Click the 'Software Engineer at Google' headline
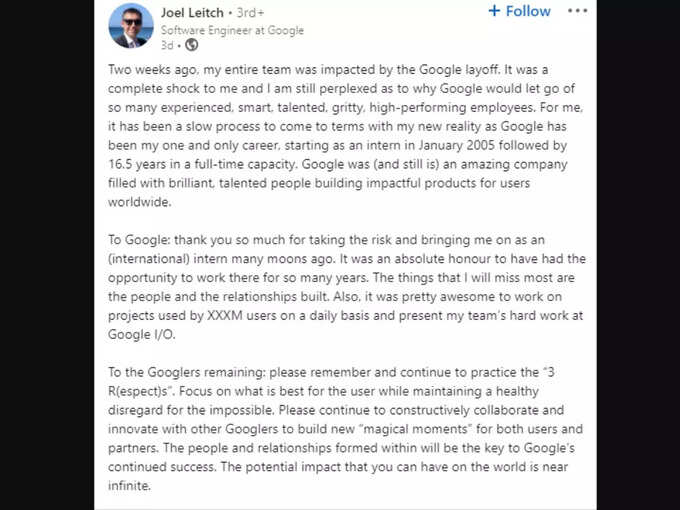This screenshot has width=680, height=510. click(232, 30)
